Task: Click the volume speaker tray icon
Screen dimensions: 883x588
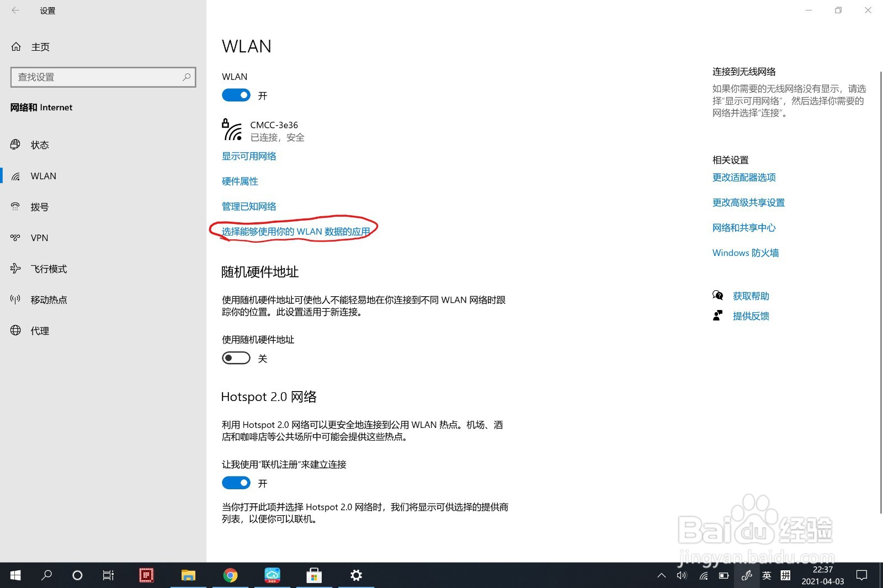Action: (682, 575)
